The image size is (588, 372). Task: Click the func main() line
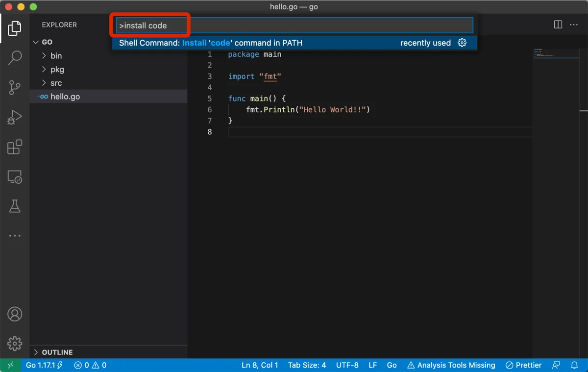pyautogui.click(x=257, y=99)
